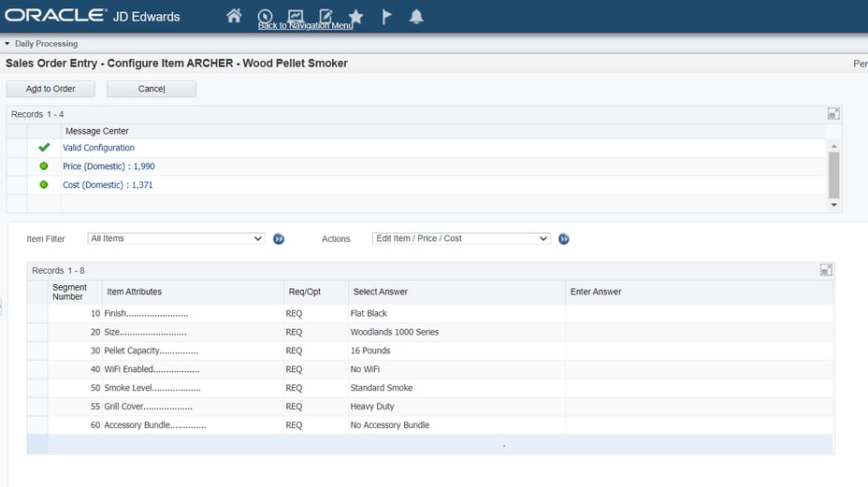The image size is (868, 487).
Task: Click the edit pencil icon in header
Action: (325, 16)
